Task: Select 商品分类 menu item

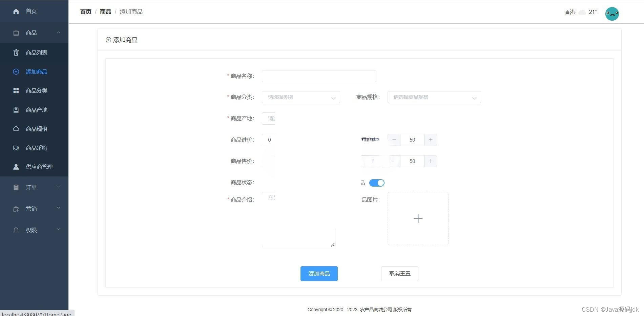Action: pos(34,91)
